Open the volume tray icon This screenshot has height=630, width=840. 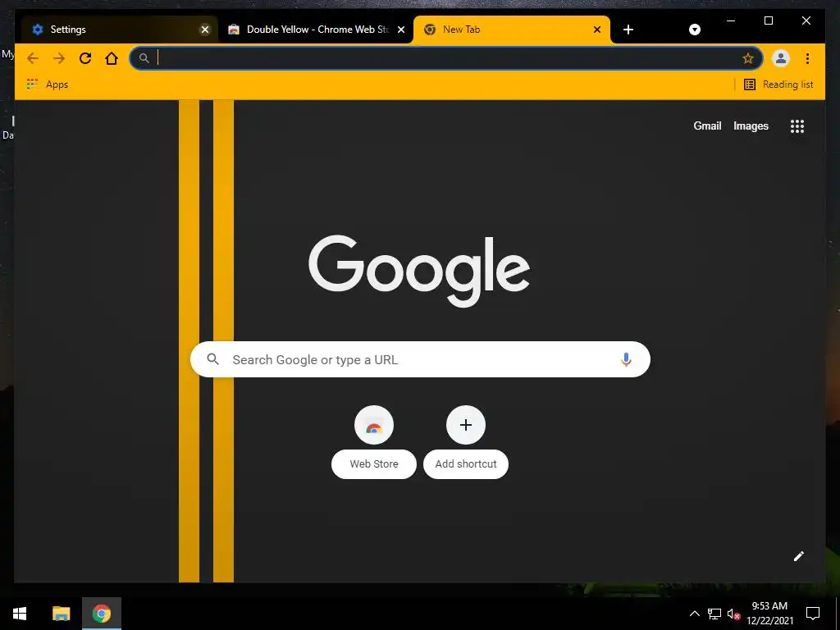pyautogui.click(x=733, y=614)
